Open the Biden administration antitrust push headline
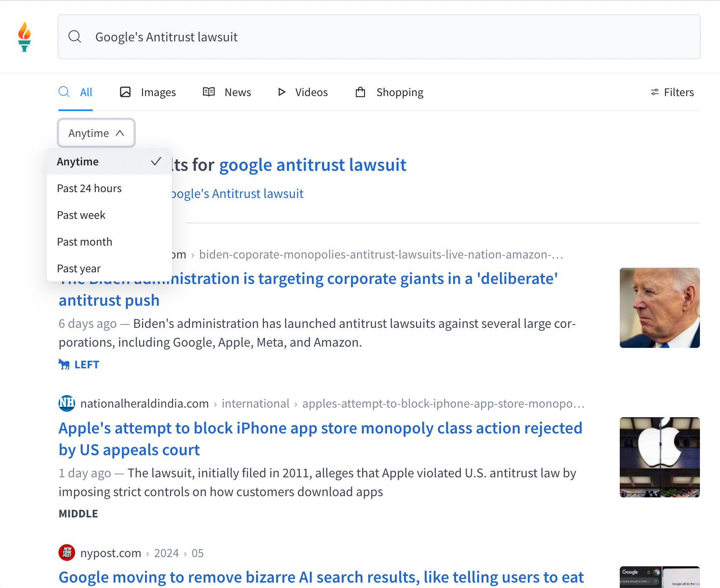This screenshot has height=588, width=720. 308,289
